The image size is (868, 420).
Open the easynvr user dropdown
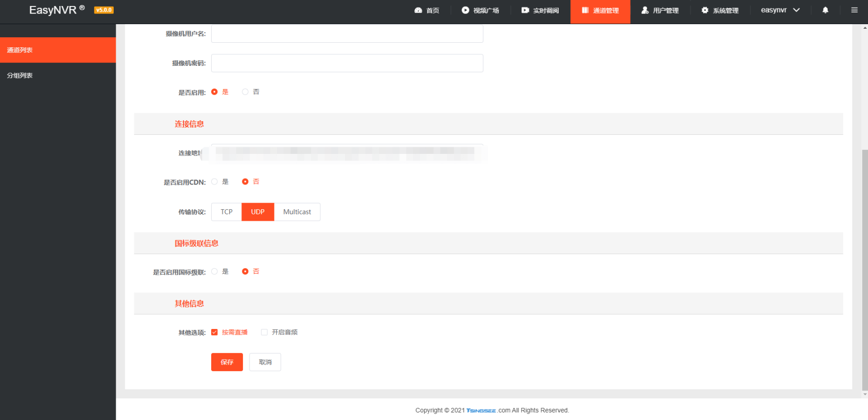[x=780, y=10]
